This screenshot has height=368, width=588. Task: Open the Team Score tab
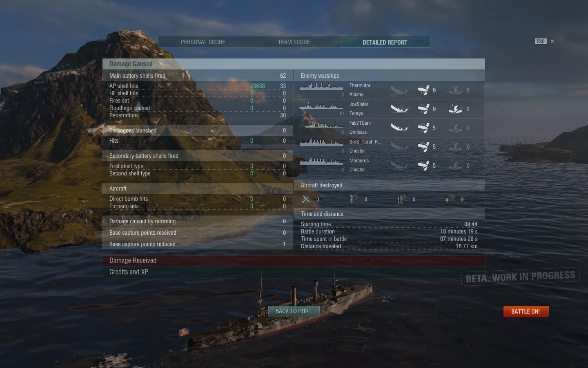[x=294, y=42]
